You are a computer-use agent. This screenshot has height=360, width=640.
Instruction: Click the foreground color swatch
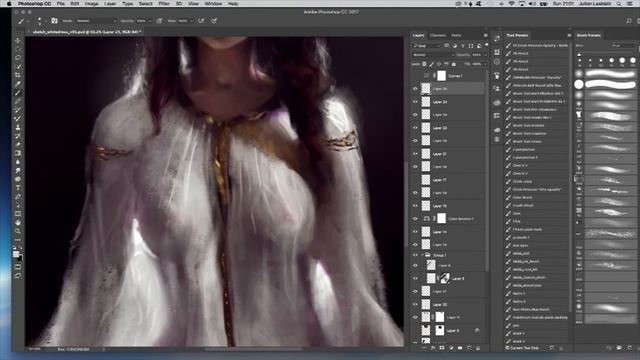[x=16, y=254]
